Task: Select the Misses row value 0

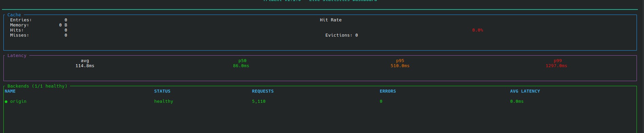Action: tap(66, 35)
